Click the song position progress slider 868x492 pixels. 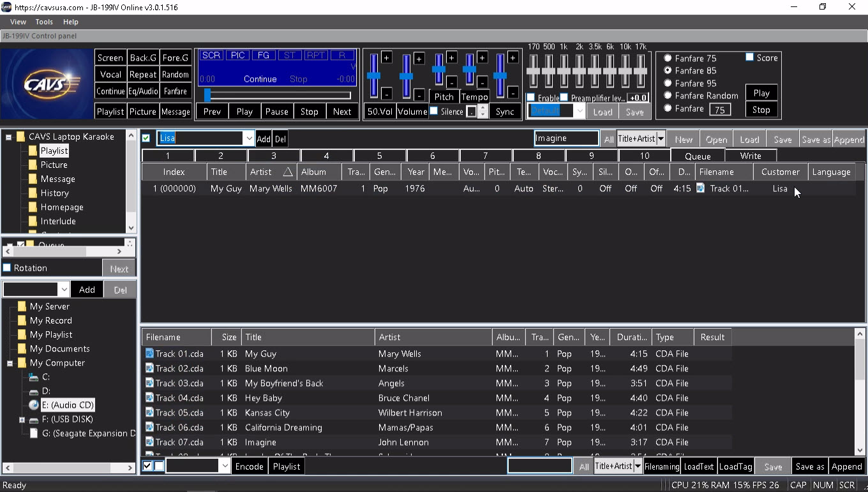click(278, 95)
